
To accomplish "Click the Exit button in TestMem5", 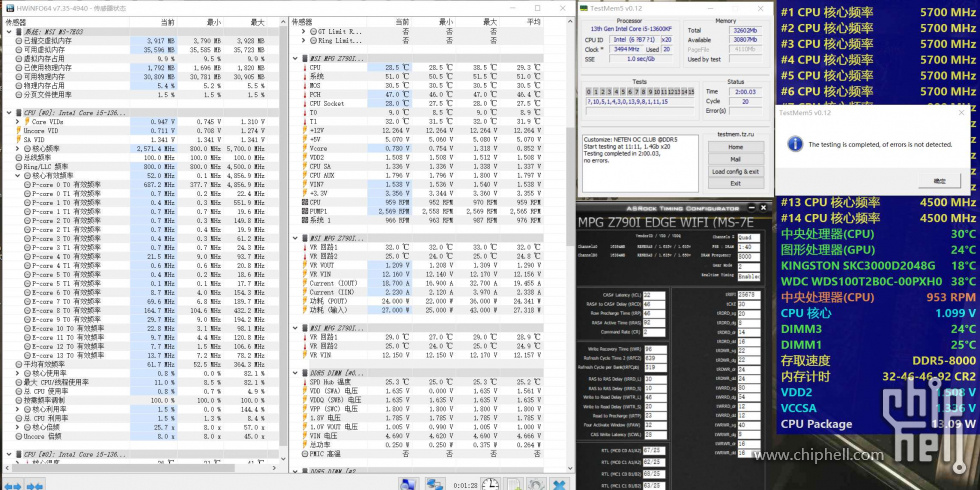I will [735, 184].
